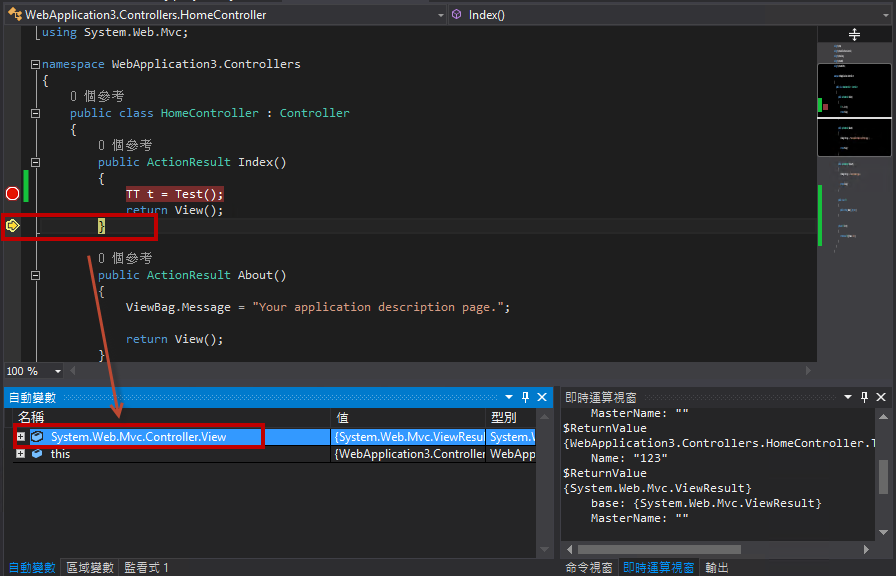Click the return value icon of System.Web.Mvc.Controller.View

pyautogui.click(x=37, y=437)
